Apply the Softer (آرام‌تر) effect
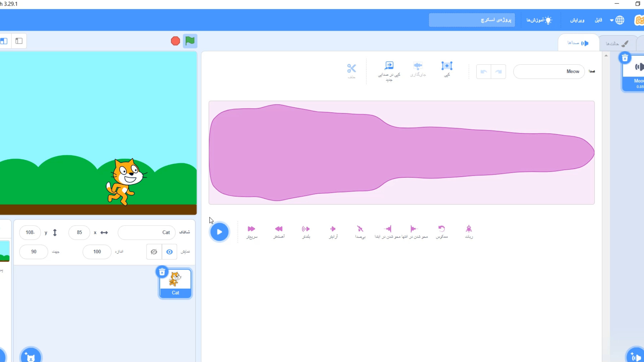 (x=333, y=232)
